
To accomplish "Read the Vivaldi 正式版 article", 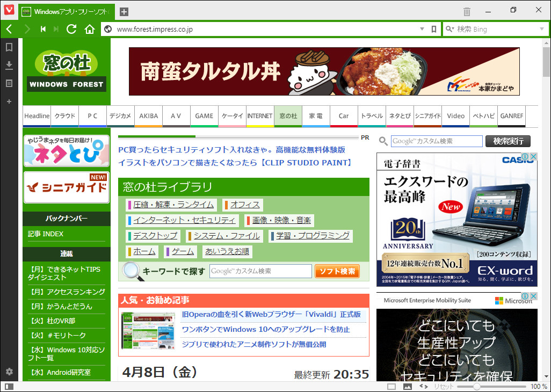I will [271, 314].
